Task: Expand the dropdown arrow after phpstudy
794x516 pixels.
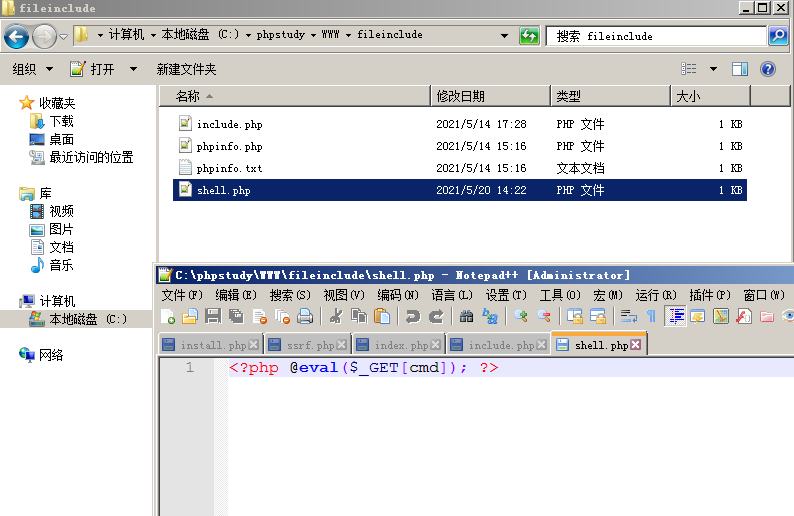Action: pos(313,35)
